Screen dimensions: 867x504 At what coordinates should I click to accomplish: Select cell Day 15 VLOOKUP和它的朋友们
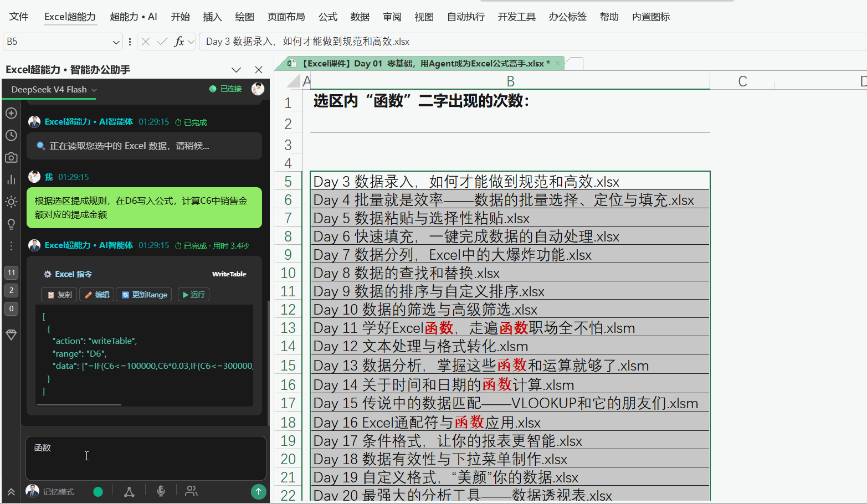510,403
